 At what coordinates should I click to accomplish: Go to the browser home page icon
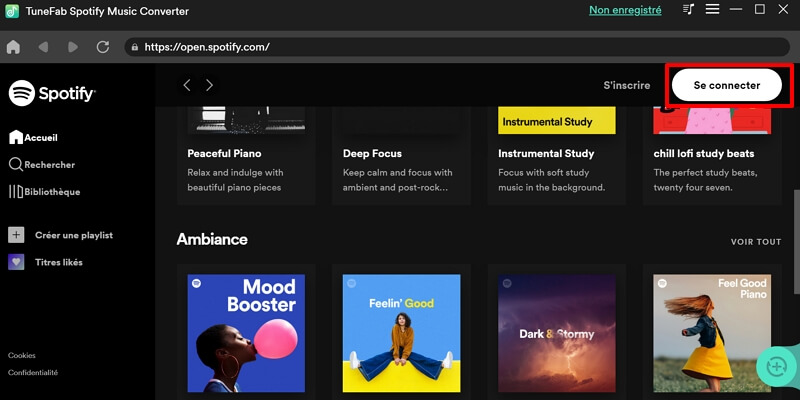tap(13, 47)
